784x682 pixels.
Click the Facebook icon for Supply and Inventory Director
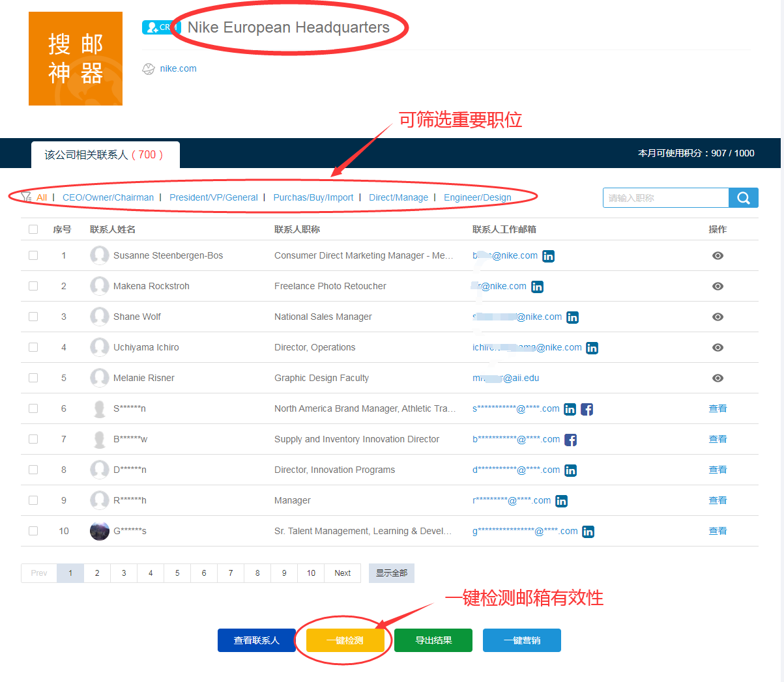coord(570,440)
